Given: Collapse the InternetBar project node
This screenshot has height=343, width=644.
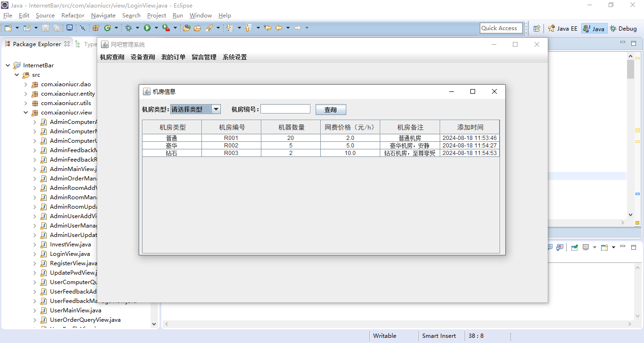Looking at the screenshot, I should 8,65.
